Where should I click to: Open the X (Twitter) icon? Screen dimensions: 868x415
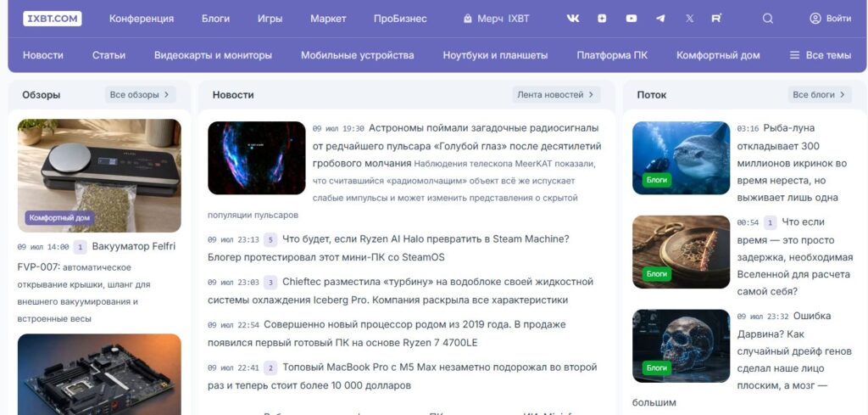point(689,19)
